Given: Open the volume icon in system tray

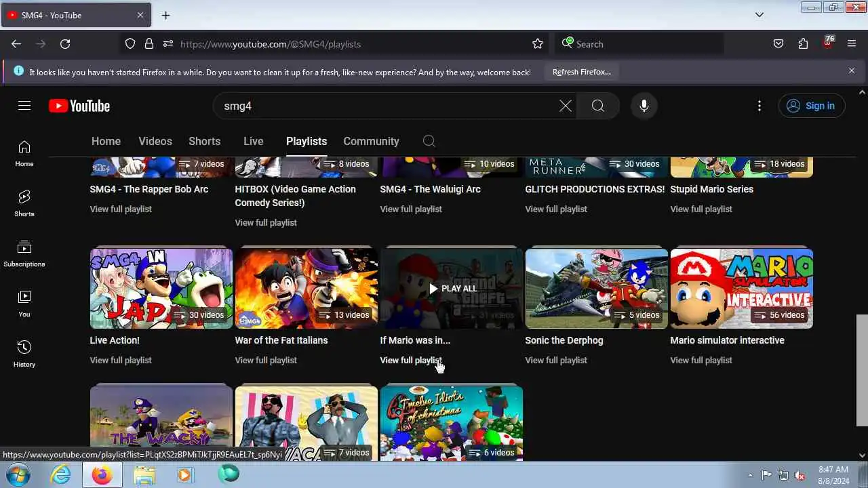Looking at the screenshot, I should [800, 475].
